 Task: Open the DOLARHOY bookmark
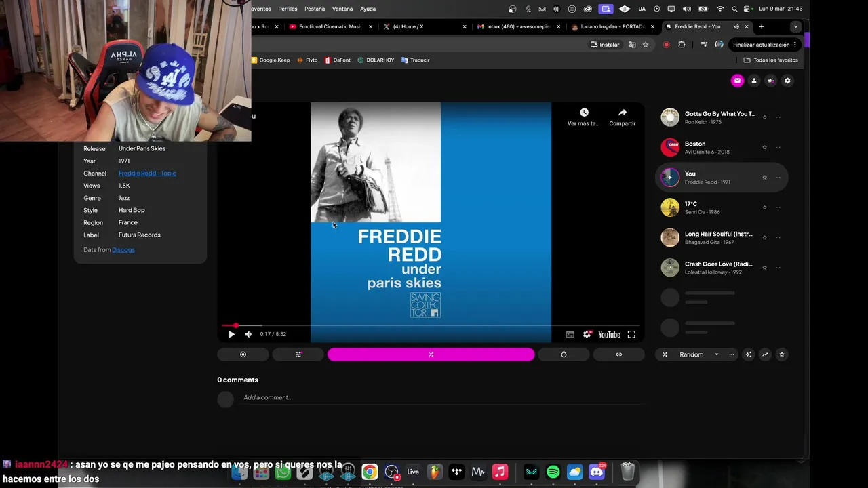click(376, 60)
